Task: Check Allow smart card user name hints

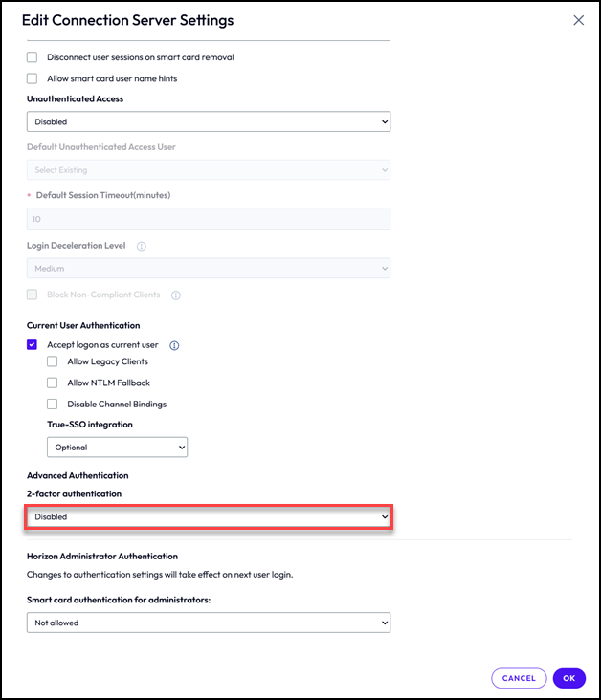Action: click(33, 78)
